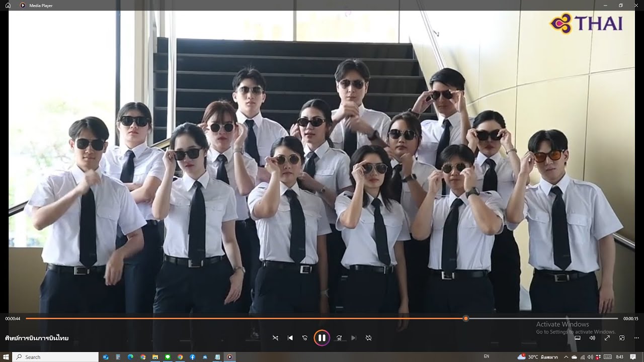Toggle repeat mode
The image size is (644, 362).
[x=369, y=338]
